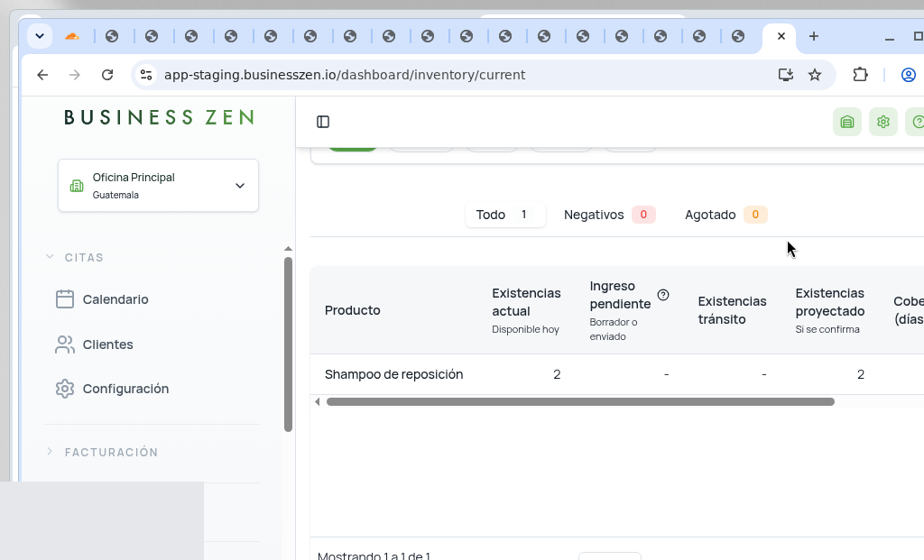Select the Todo filter tab
924x560 pixels.
505,215
